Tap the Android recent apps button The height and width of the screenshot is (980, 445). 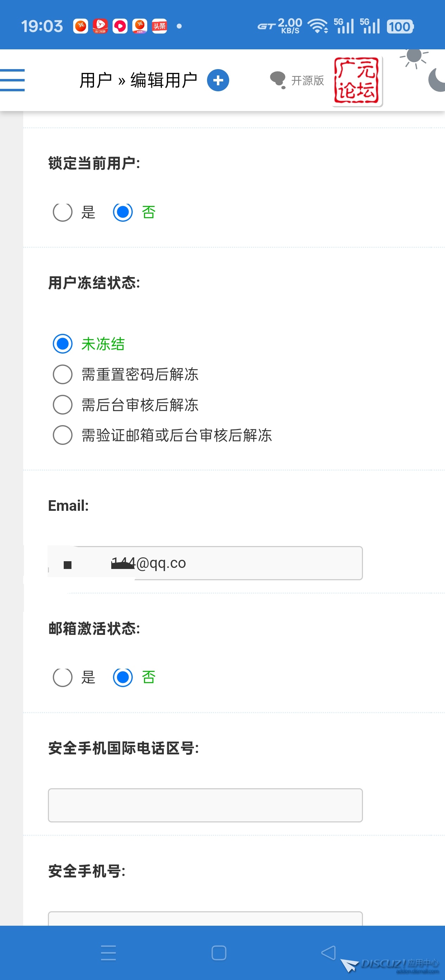(x=108, y=953)
